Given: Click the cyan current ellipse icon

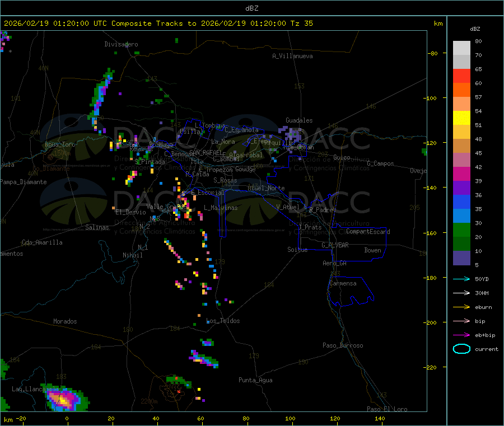Looking at the screenshot, I should tap(461, 349).
